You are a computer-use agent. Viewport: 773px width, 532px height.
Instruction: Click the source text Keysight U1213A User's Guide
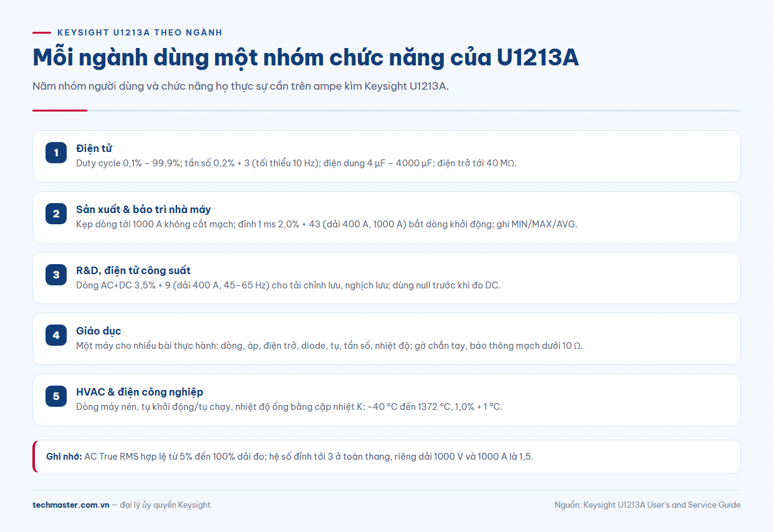[x=648, y=505]
